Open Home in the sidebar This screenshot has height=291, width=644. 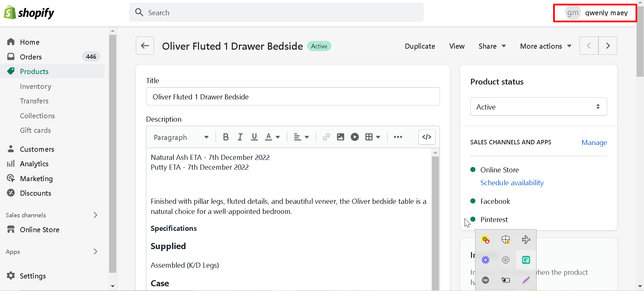[29, 42]
